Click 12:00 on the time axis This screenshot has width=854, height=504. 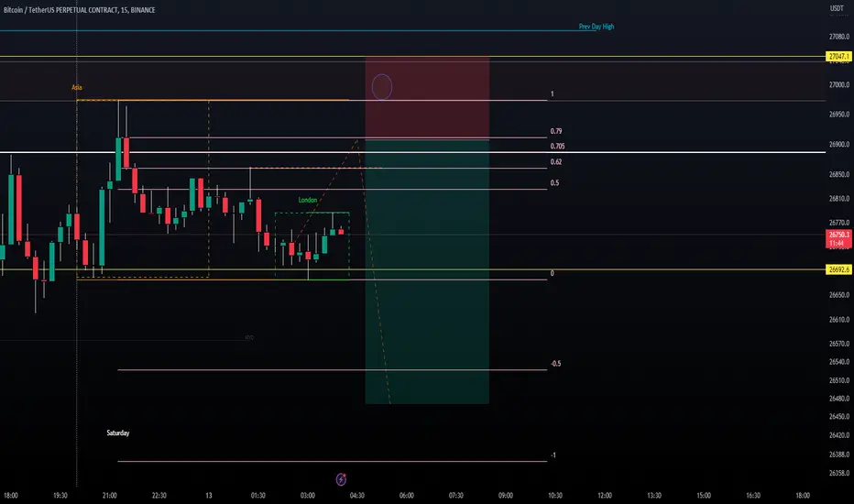[605, 495]
